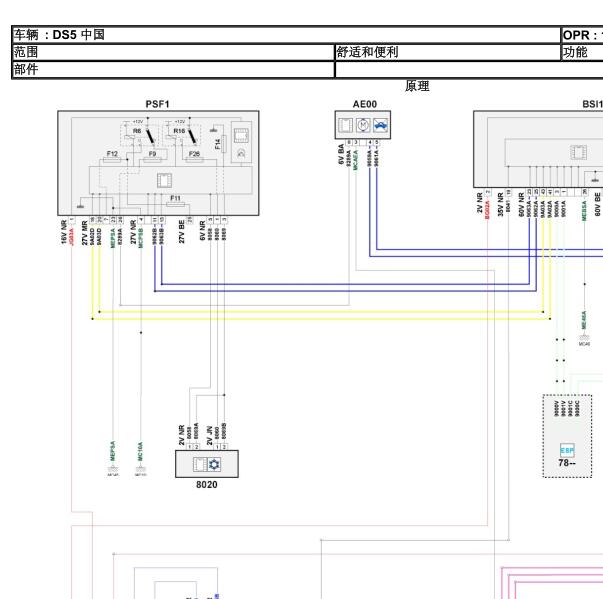
Task: Click the R6 relay symbol in PSF1
Action: click(140, 135)
